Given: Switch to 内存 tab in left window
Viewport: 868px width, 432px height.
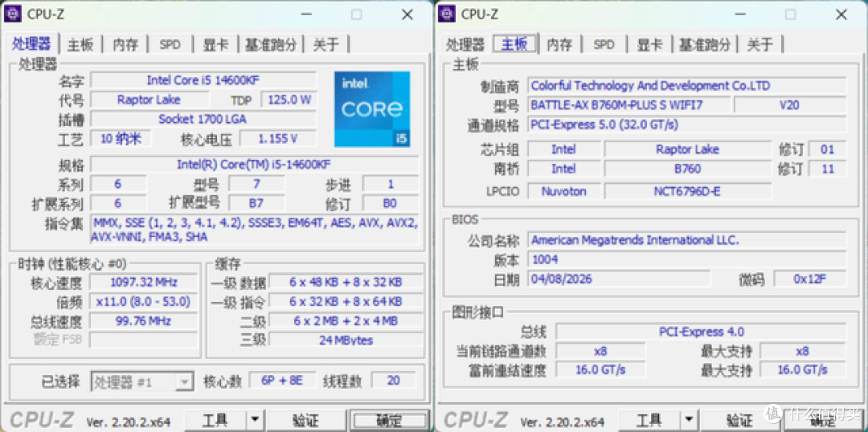Looking at the screenshot, I should point(125,45).
